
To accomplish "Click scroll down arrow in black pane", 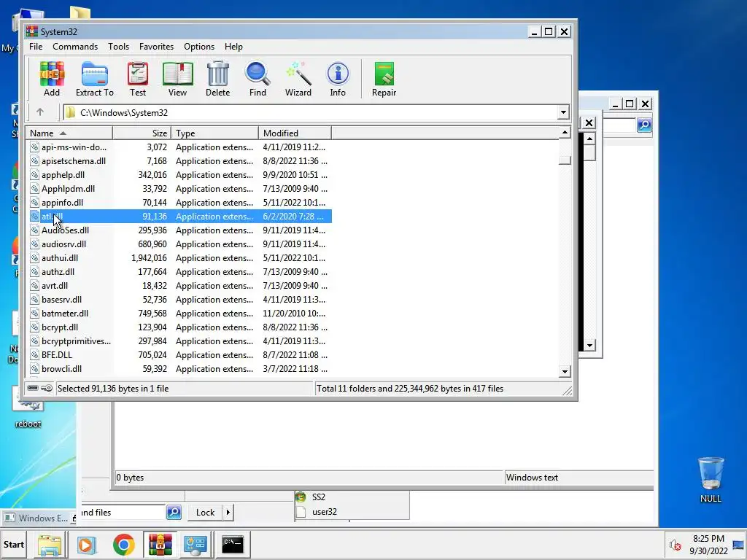I will [x=589, y=345].
